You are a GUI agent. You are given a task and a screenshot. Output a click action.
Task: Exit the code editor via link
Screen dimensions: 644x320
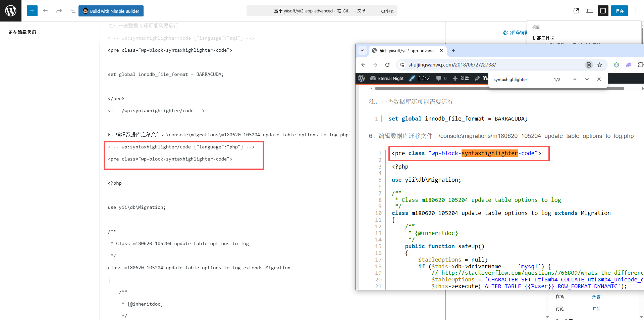(x=515, y=33)
